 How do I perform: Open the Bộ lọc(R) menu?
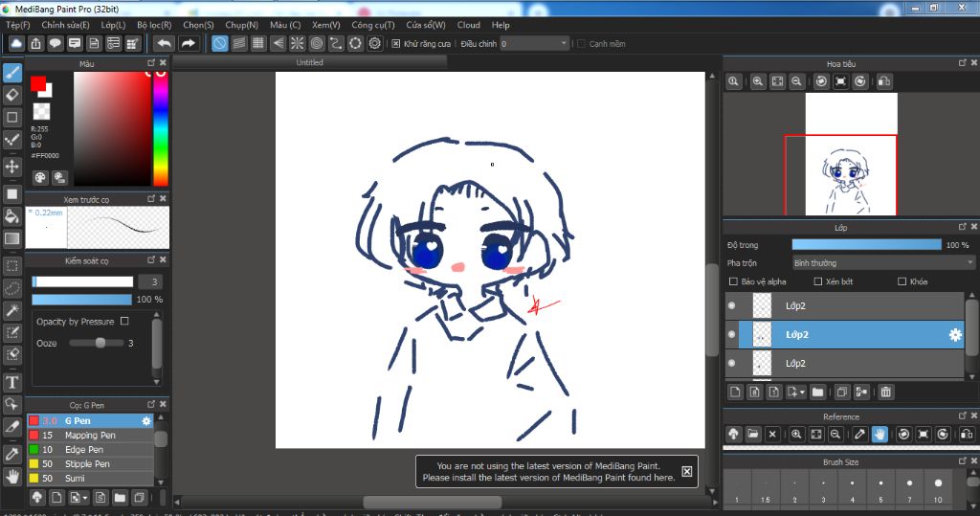tap(154, 25)
